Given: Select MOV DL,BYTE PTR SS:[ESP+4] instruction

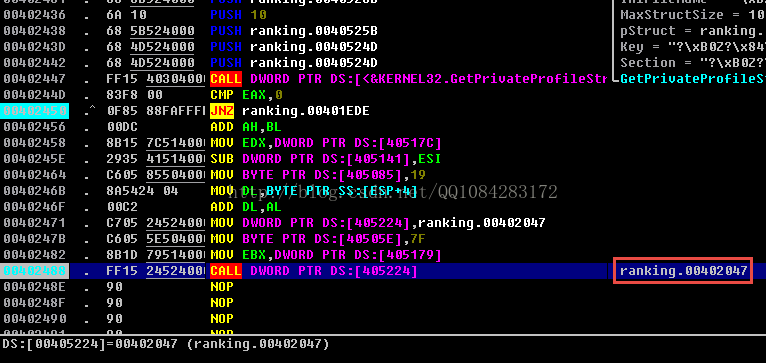Looking at the screenshot, I should pos(314,191).
